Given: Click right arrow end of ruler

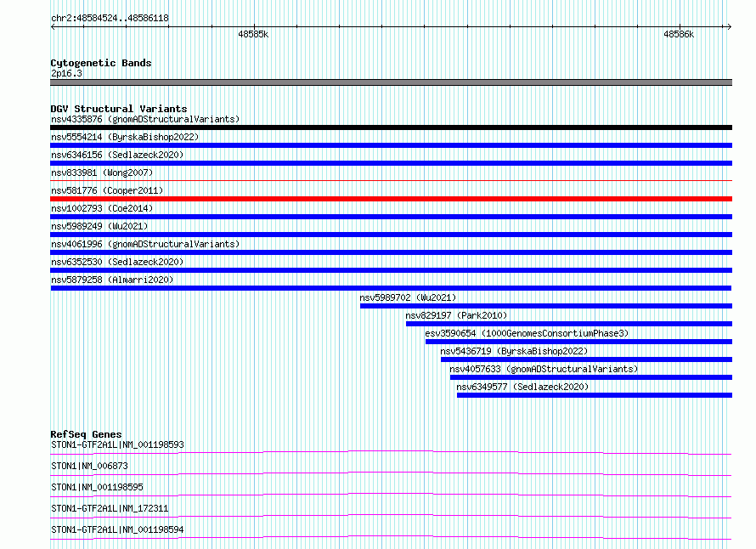Looking at the screenshot, I should click(x=730, y=26).
